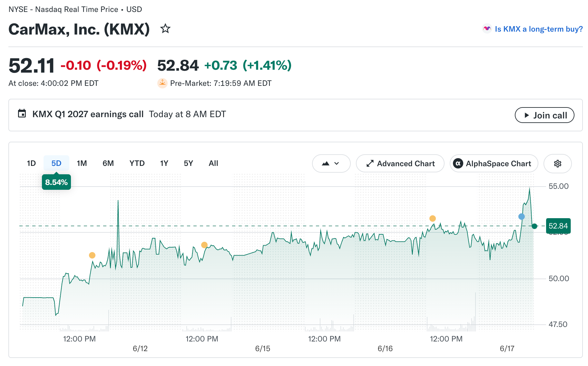The width and height of the screenshot is (588, 366).
Task: Click the AlphaSpace Chart logo icon
Action: coord(458,164)
